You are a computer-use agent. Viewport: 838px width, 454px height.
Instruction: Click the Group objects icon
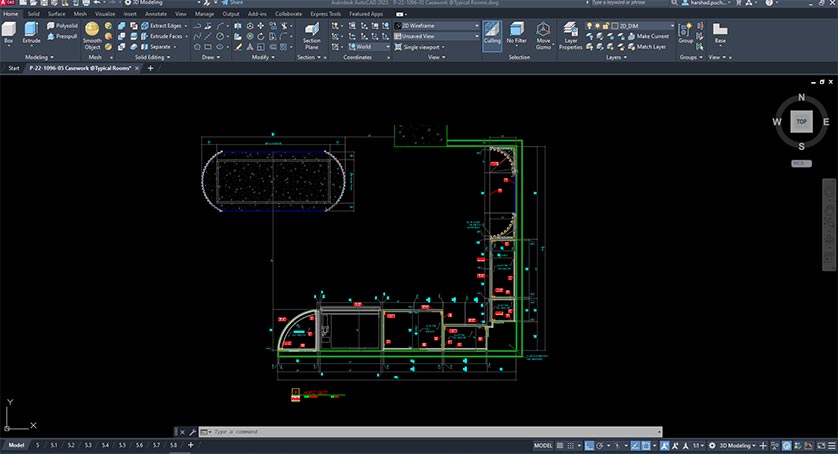(686, 35)
